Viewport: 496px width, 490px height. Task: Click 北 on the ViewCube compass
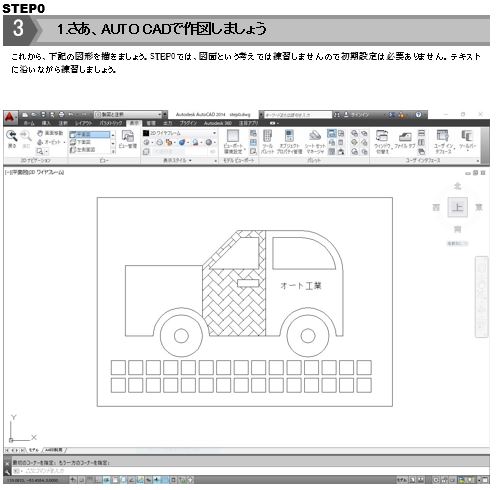pyautogui.click(x=458, y=186)
